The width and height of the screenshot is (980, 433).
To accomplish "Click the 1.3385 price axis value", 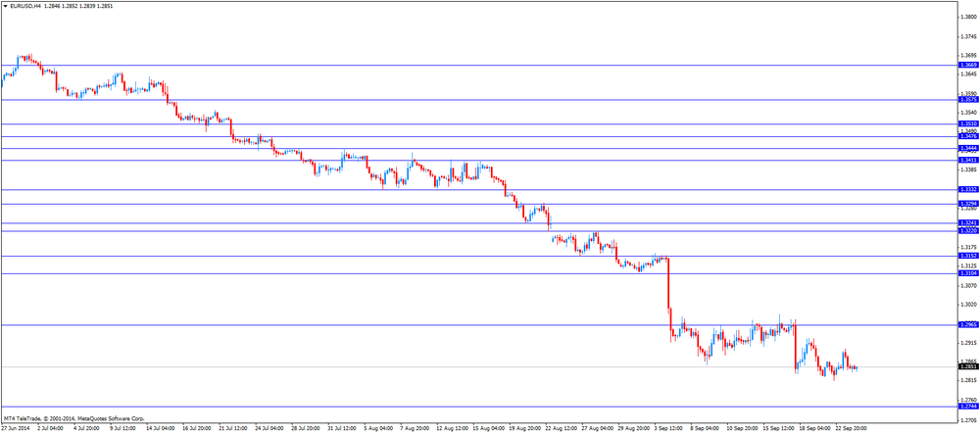I will [969, 169].
